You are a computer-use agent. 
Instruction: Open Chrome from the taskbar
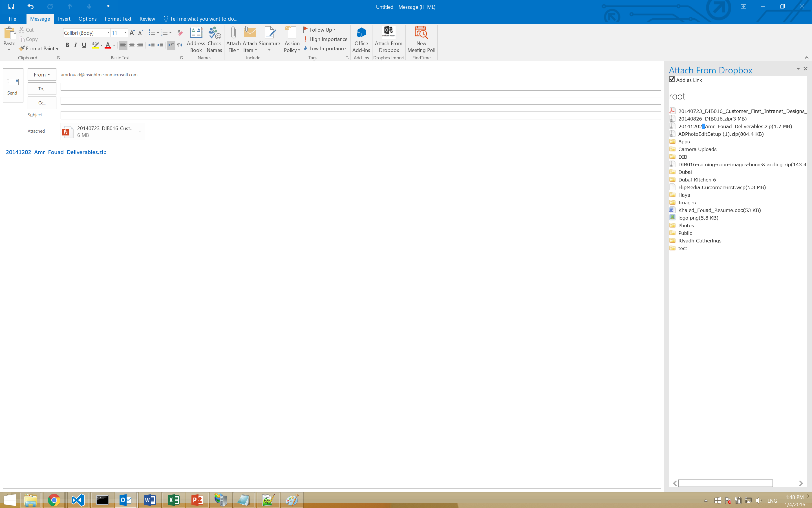point(54,500)
